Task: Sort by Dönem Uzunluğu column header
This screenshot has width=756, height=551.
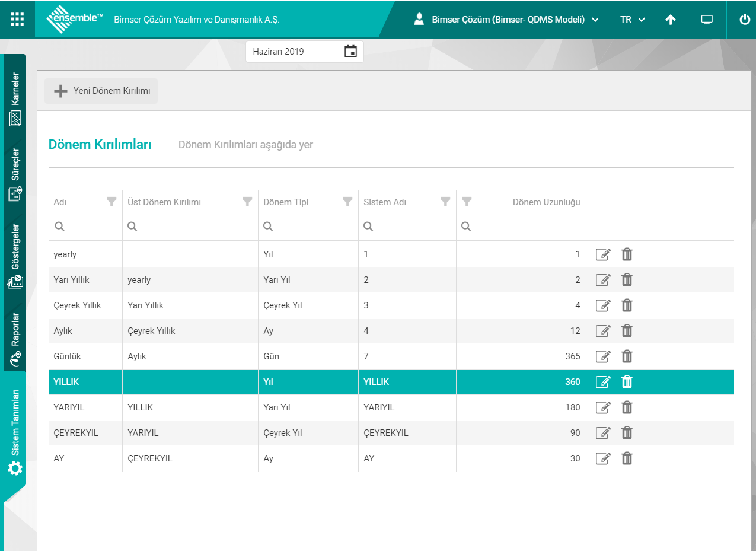Action: tap(546, 202)
